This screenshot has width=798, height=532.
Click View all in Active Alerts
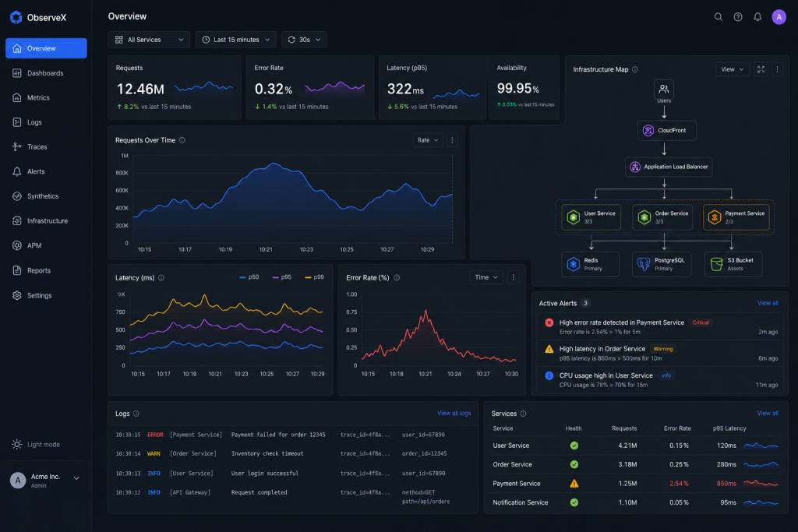[768, 303]
